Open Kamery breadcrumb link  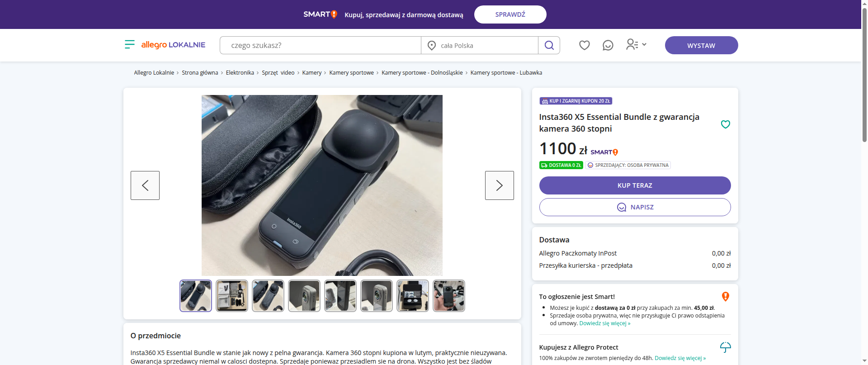pos(312,73)
